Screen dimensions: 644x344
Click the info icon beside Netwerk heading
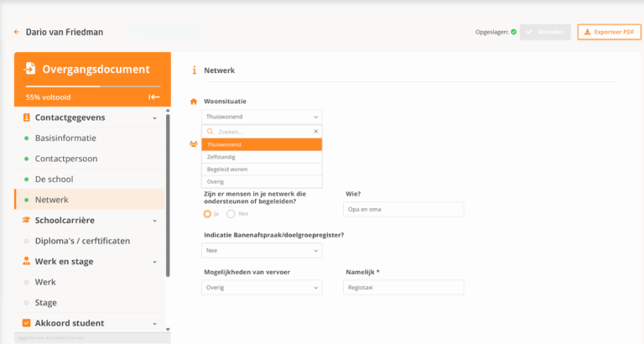tap(195, 70)
